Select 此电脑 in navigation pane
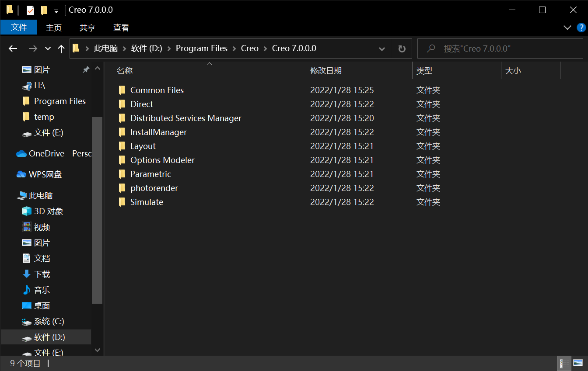This screenshot has width=588, height=371. [x=41, y=195]
